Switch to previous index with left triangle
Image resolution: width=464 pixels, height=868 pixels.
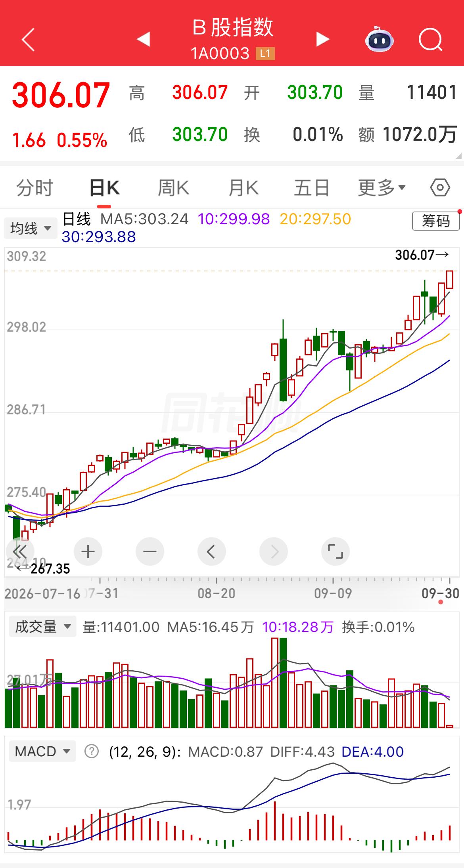(x=143, y=39)
